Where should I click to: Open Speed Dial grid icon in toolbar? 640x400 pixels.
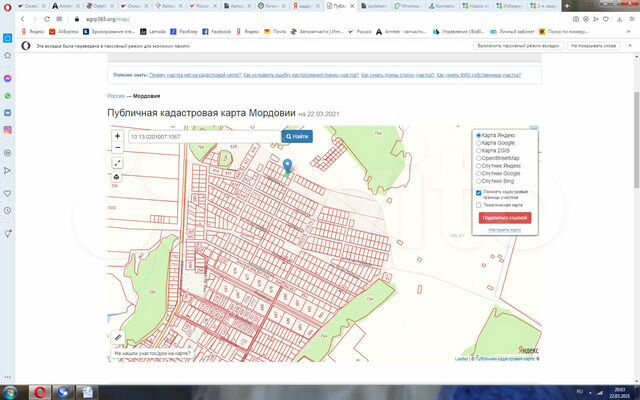click(59, 19)
